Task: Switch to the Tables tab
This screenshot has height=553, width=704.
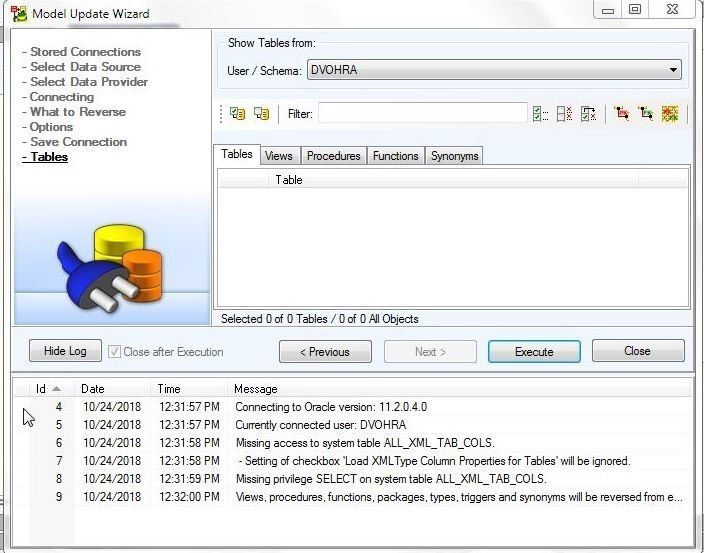Action: point(237,154)
